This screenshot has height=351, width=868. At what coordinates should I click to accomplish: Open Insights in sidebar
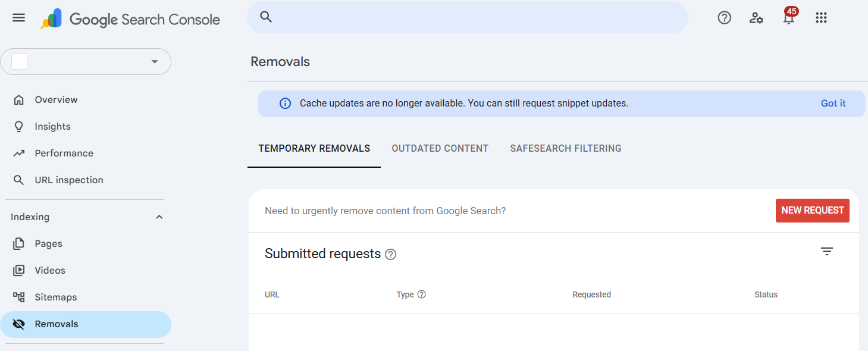tap(86, 127)
